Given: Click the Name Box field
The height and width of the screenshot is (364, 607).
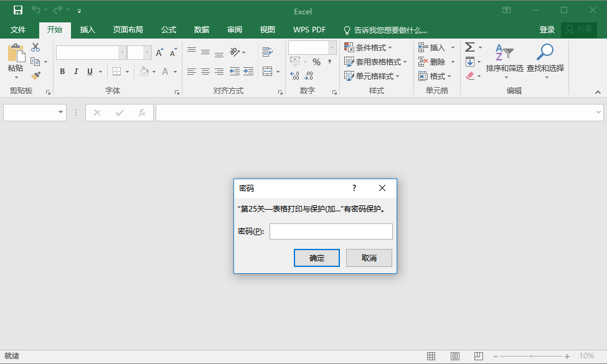Looking at the screenshot, I should [x=35, y=113].
